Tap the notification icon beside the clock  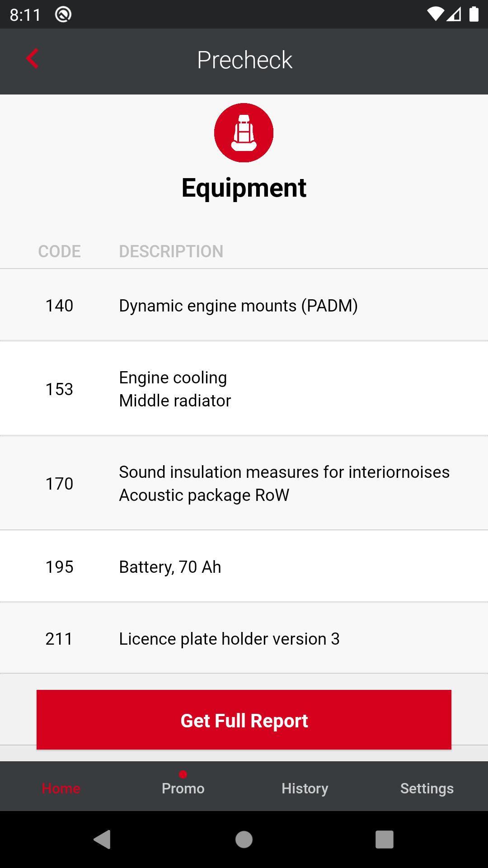coord(63,15)
